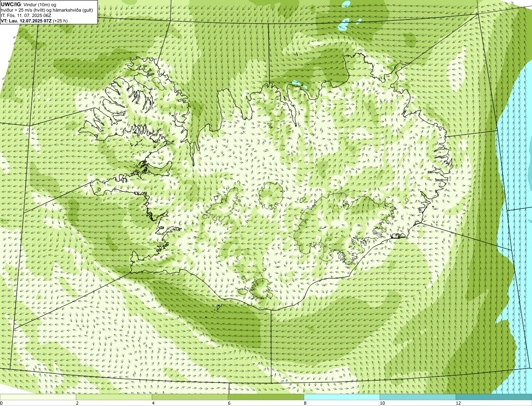Image resolution: width=532 pixels, height=406 pixels.
Task: Click the '12' label on the color scale
Action: pyautogui.click(x=458, y=403)
